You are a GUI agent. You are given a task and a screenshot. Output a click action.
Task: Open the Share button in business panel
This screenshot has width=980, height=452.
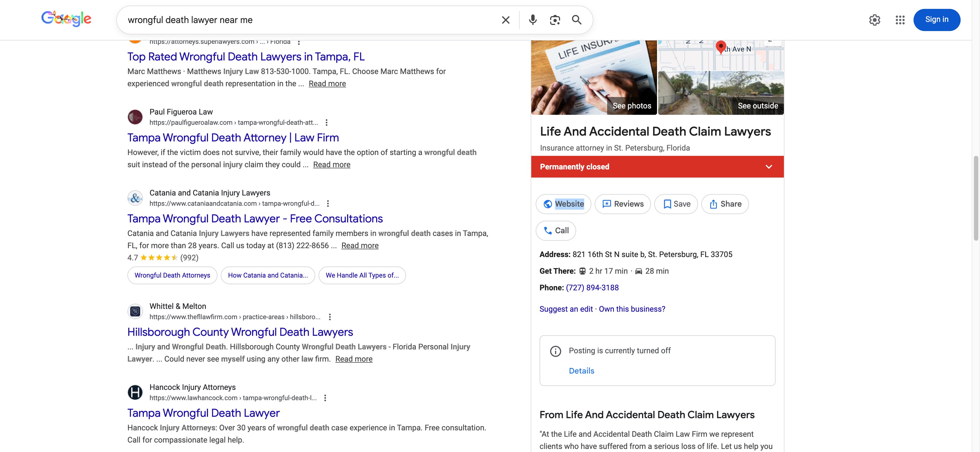click(725, 204)
